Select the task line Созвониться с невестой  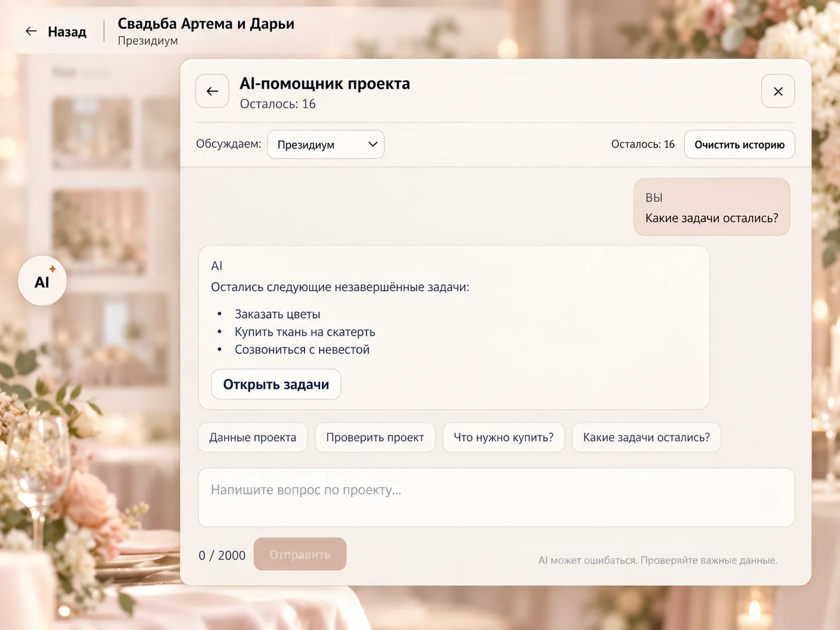point(302,349)
